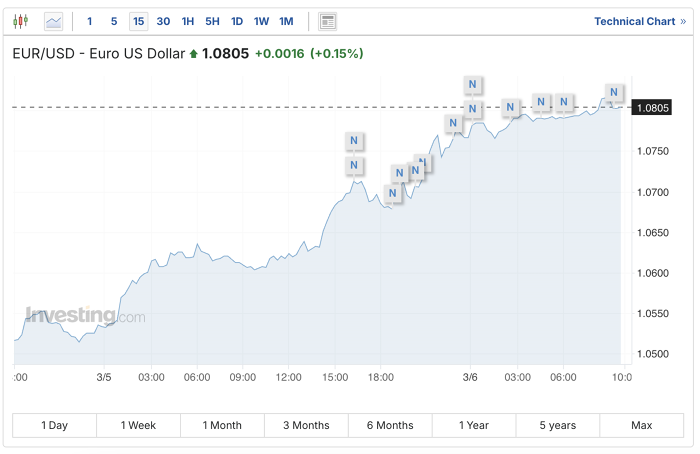This screenshot has width=700, height=454.
Task: Open the news marker before 03:00 on 3/6
Action: [x=510, y=107]
